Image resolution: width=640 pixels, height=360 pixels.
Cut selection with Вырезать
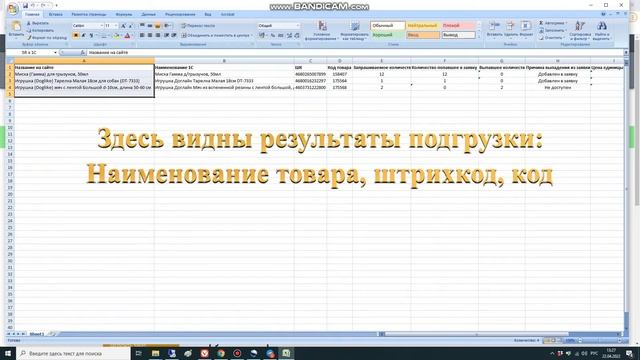pyautogui.click(x=38, y=23)
